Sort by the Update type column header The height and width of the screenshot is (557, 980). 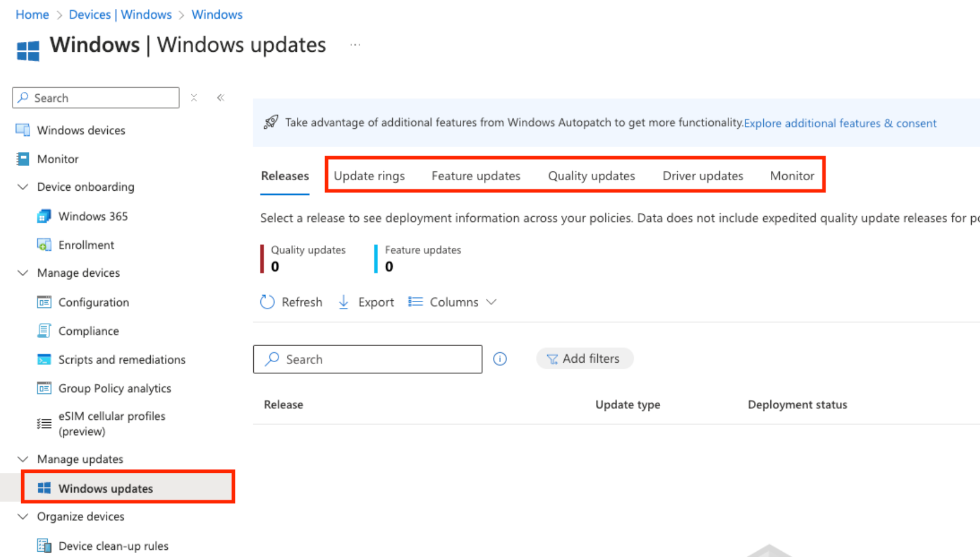coord(628,405)
